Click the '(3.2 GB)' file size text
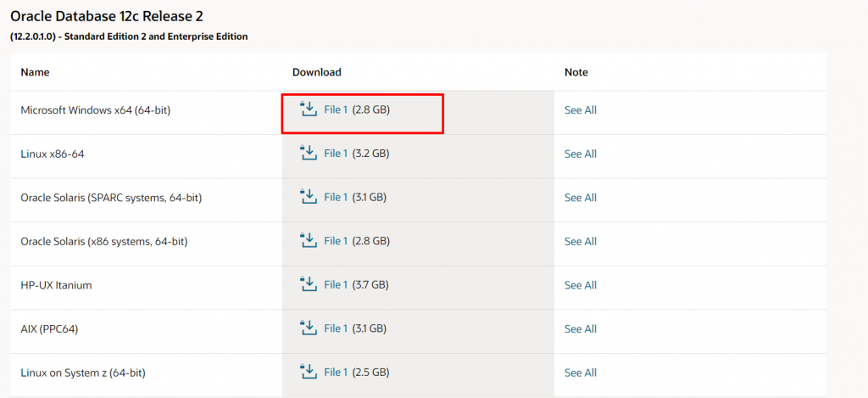The image size is (868, 398). pos(371,154)
